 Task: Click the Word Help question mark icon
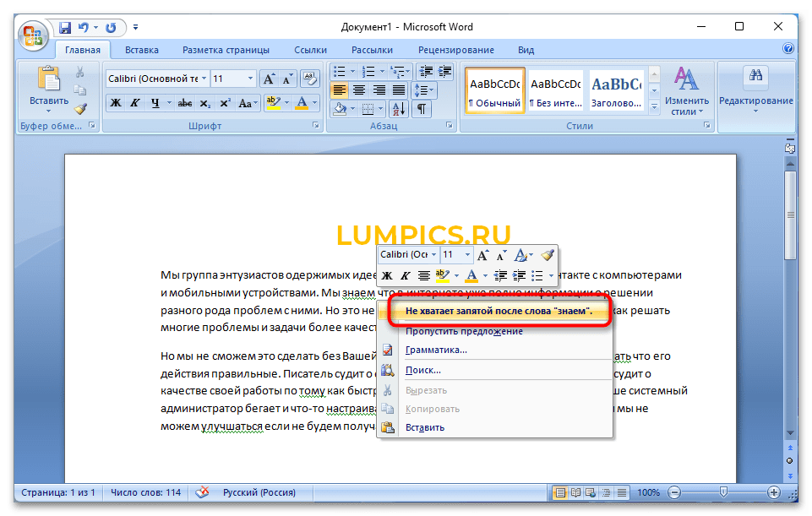point(787,50)
